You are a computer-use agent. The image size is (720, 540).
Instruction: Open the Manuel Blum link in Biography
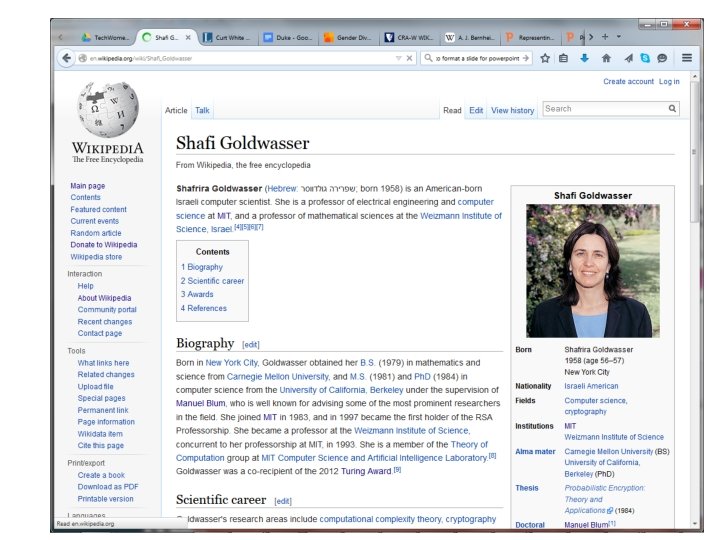click(200, 403)
